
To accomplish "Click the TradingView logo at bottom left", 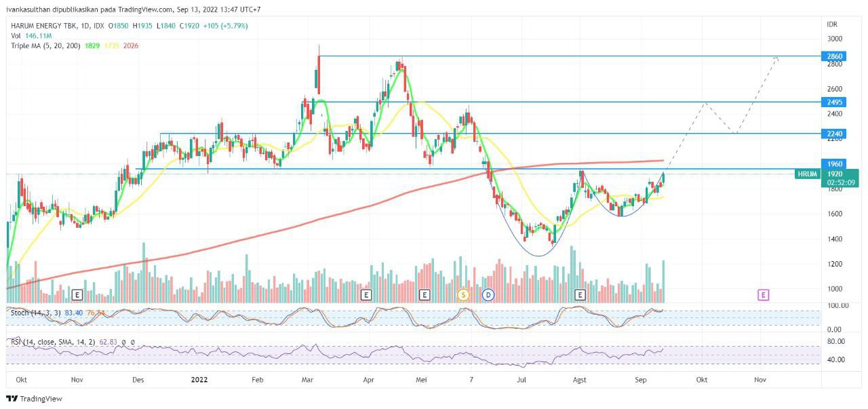I will coord(34,399).
